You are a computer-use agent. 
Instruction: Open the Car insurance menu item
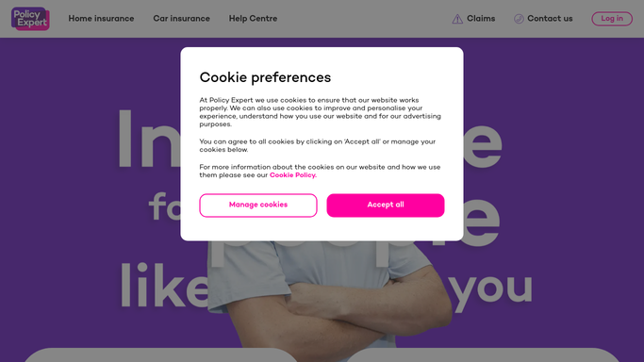(182, 19)
